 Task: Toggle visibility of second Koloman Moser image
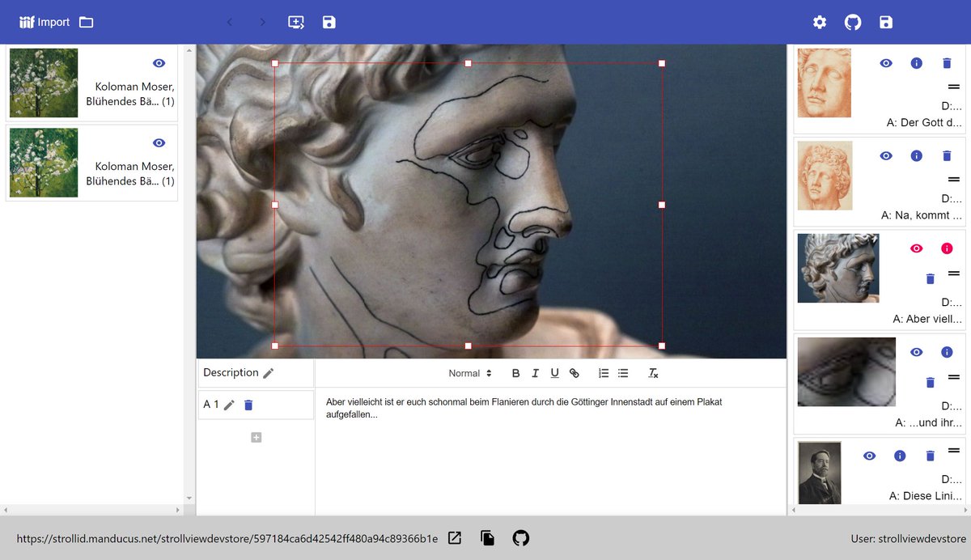point(159,142)
